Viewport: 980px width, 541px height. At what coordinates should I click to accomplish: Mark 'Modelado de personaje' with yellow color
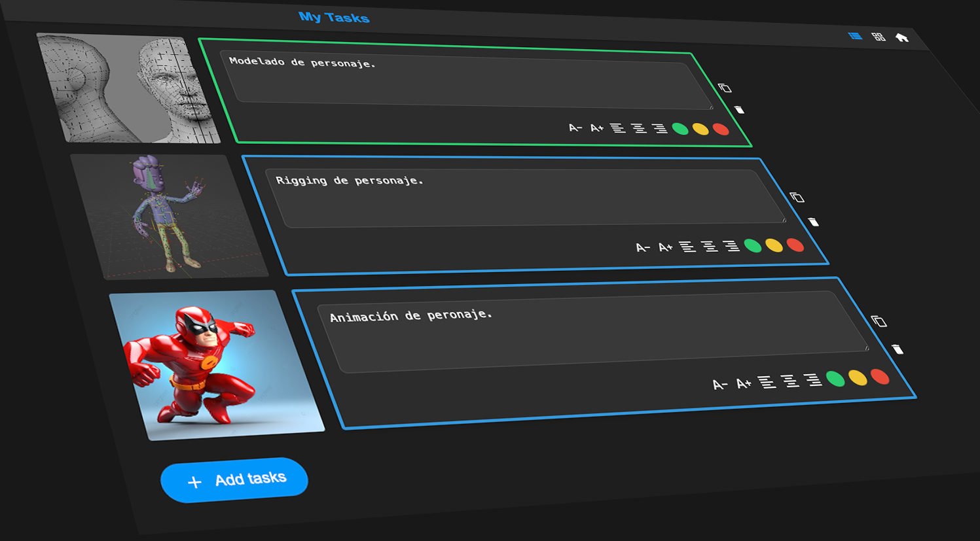[700, 129]
